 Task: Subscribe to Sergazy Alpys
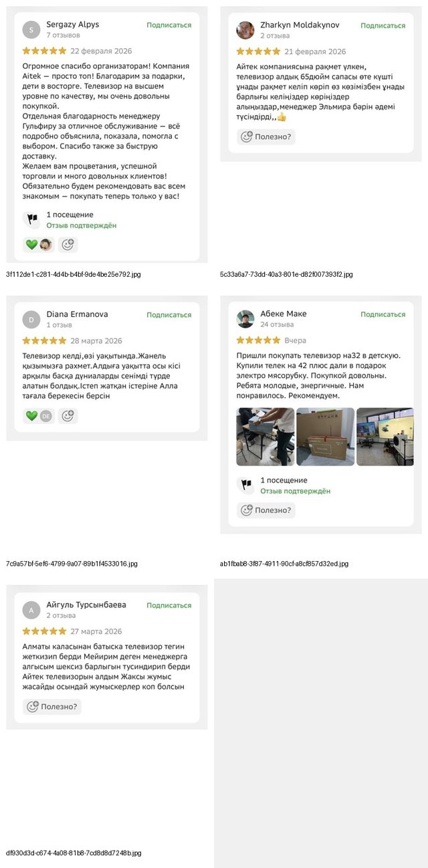pos(169,25)
